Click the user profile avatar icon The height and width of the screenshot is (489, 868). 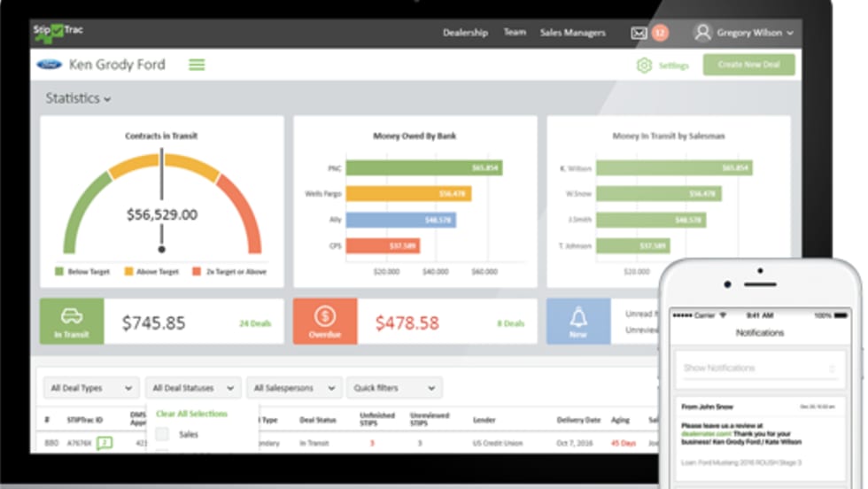click(x=702, y=33)
